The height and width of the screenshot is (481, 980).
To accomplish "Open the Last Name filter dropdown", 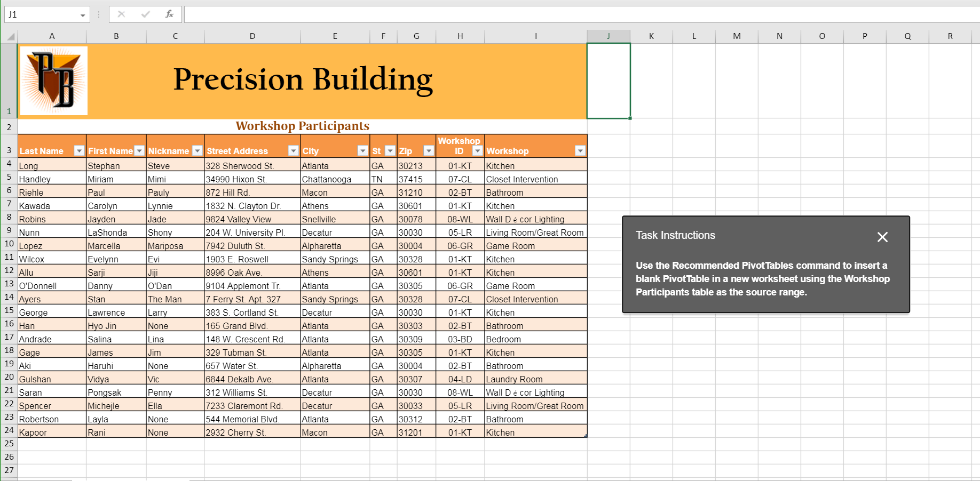I will click(x=79, y=151).
